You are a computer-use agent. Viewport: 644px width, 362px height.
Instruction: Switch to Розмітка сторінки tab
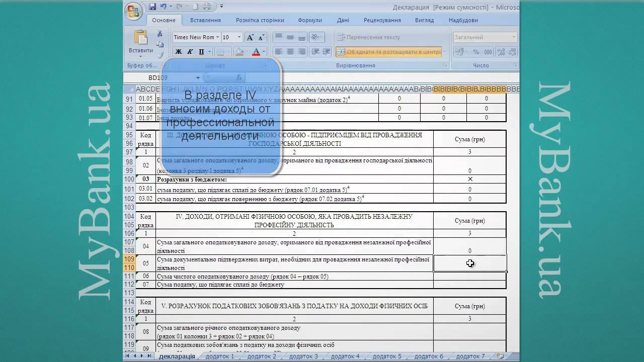click(x=260, y=20)
